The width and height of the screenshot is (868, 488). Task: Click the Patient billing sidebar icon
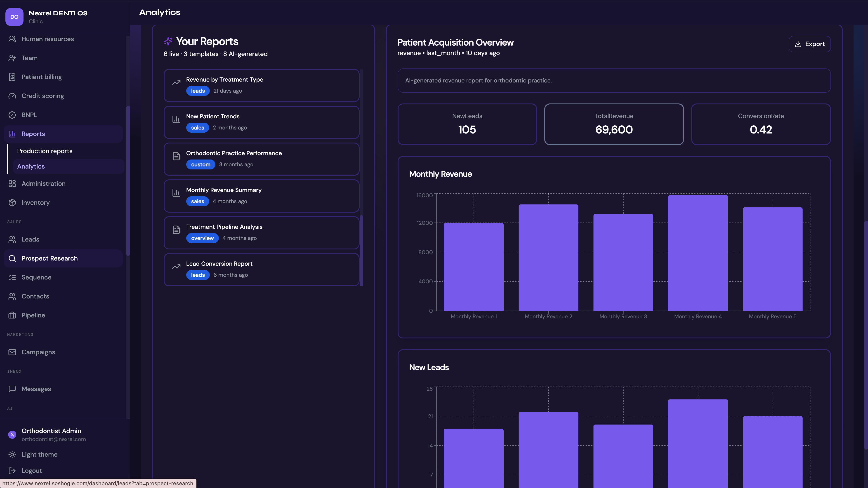[12, 77]
